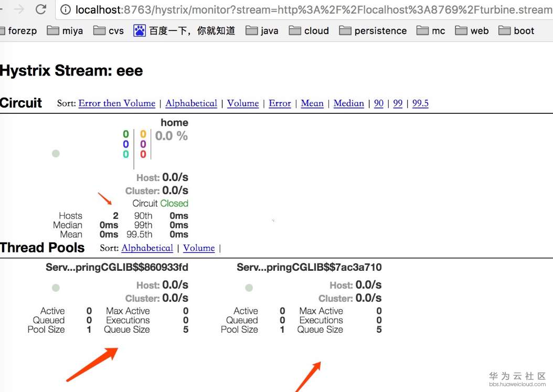Image resolution: width=553 pixels, height=392 pixels.
Task: Sort circuits by 99 percentile
Action: click(x=398, y=103)
